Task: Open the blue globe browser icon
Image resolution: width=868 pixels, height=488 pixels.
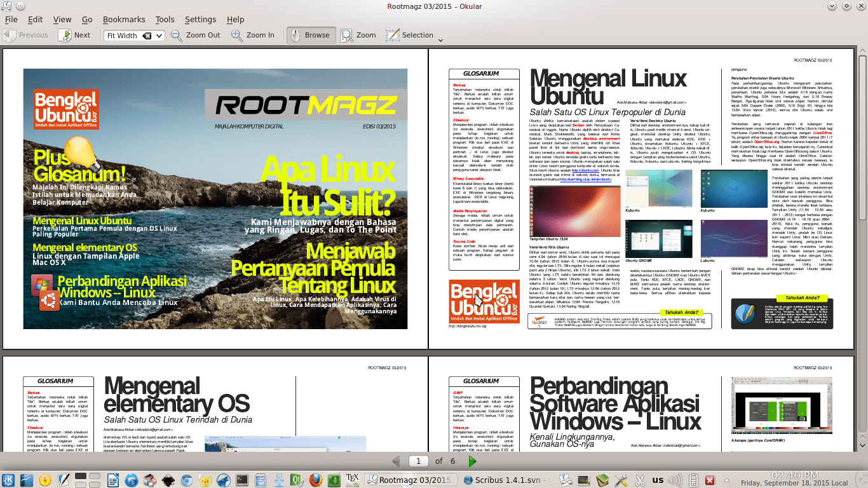Action: point(132,480)
